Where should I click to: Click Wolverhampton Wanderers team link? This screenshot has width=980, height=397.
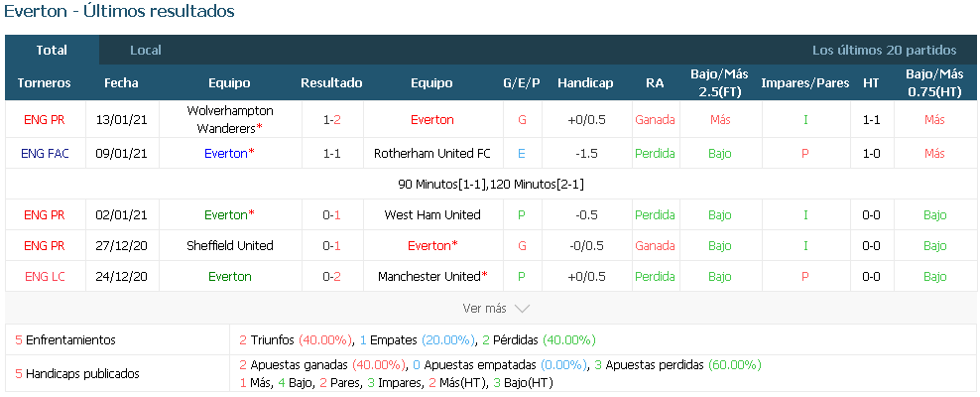(230, 119)
